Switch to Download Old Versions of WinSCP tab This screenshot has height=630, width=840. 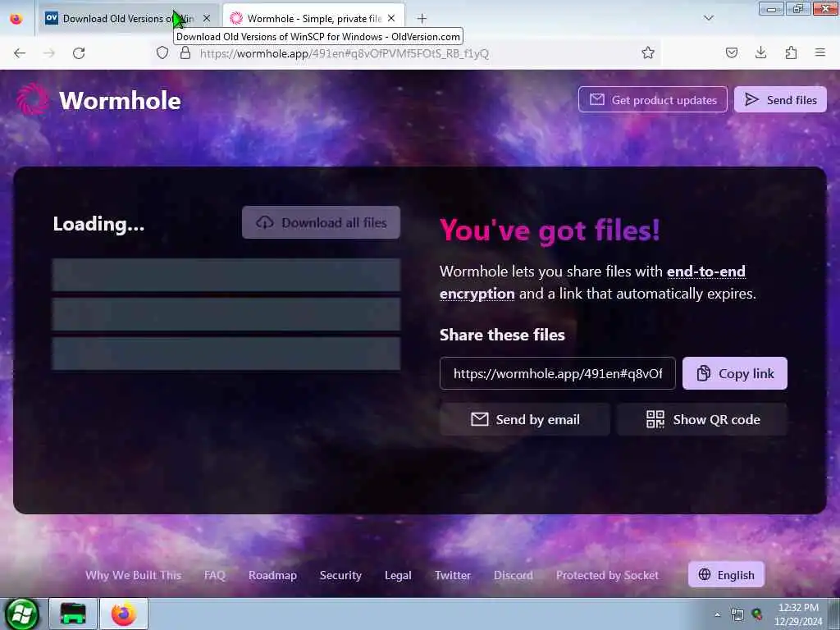point(128,19)
